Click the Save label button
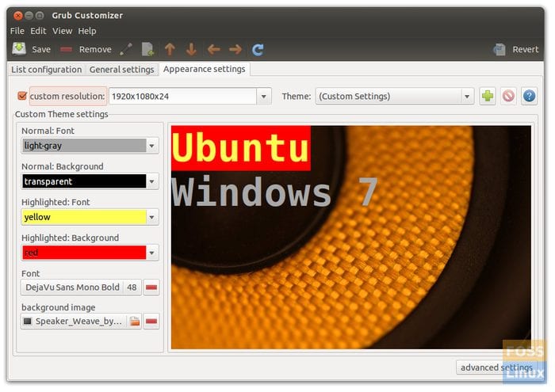The height and width of the screenshot is (392, 555). click(x=41, y=49)
